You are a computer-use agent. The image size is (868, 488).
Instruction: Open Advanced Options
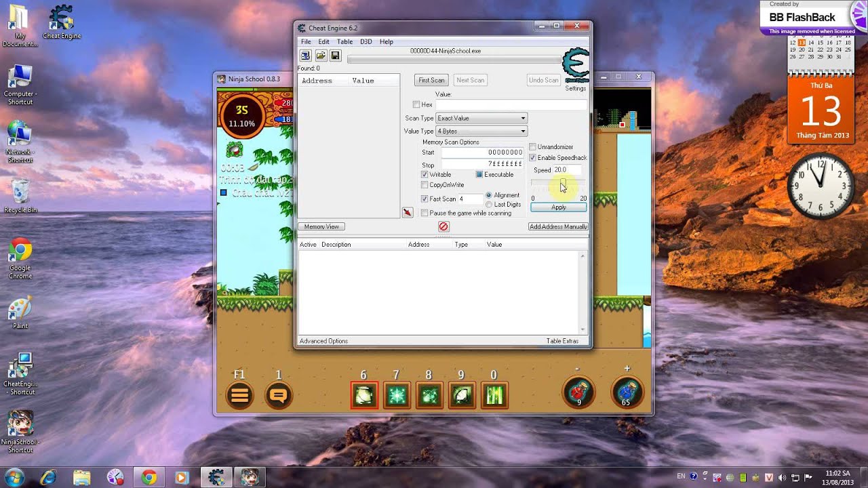(323, 341)
